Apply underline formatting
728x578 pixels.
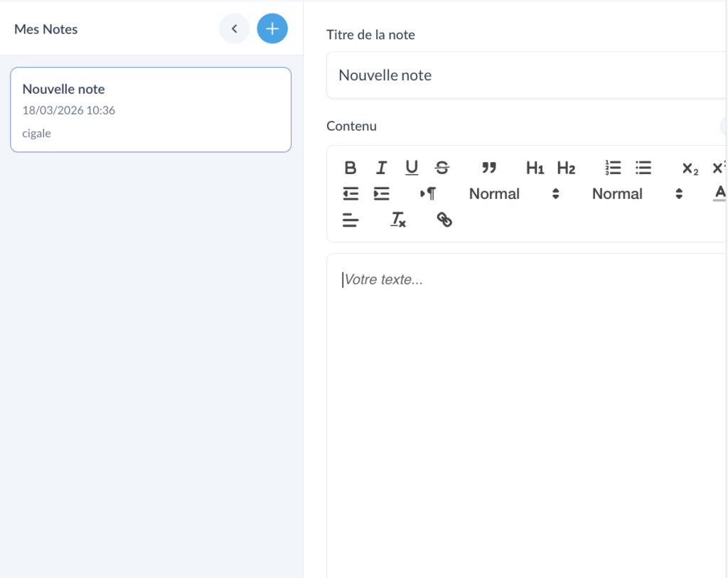[412, 168]
